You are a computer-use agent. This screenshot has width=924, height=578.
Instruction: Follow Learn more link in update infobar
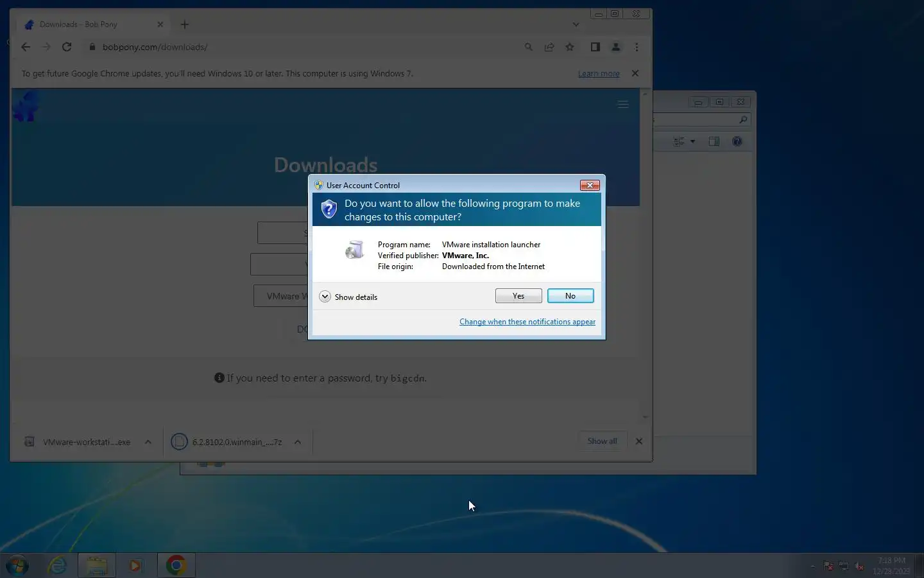(599, 74)
